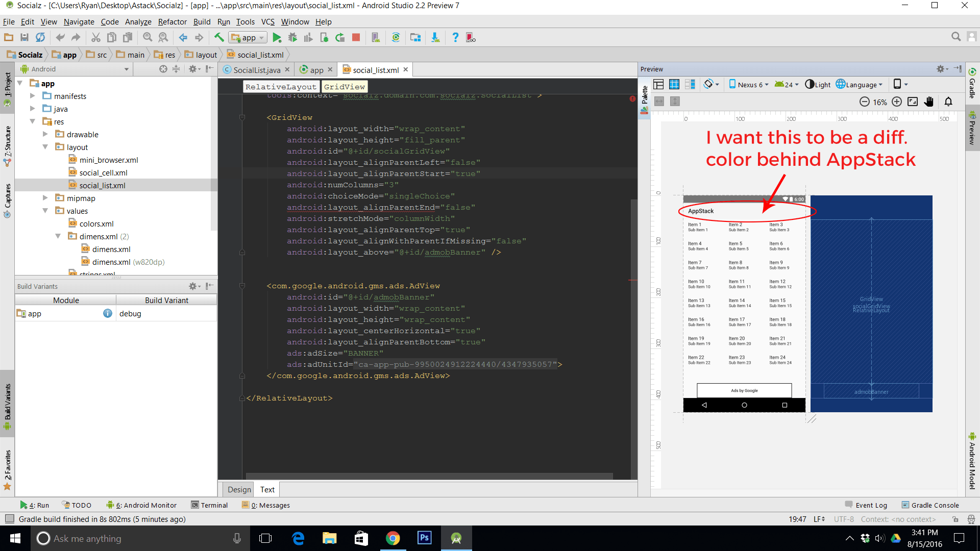The image size is (980, 551).
Task: Select social_cell.xml in the project tree
Action: [104, 172]
